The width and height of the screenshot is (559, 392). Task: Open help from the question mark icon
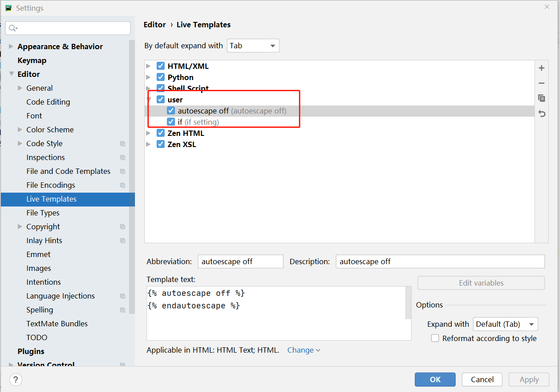(x=16, y=379)
